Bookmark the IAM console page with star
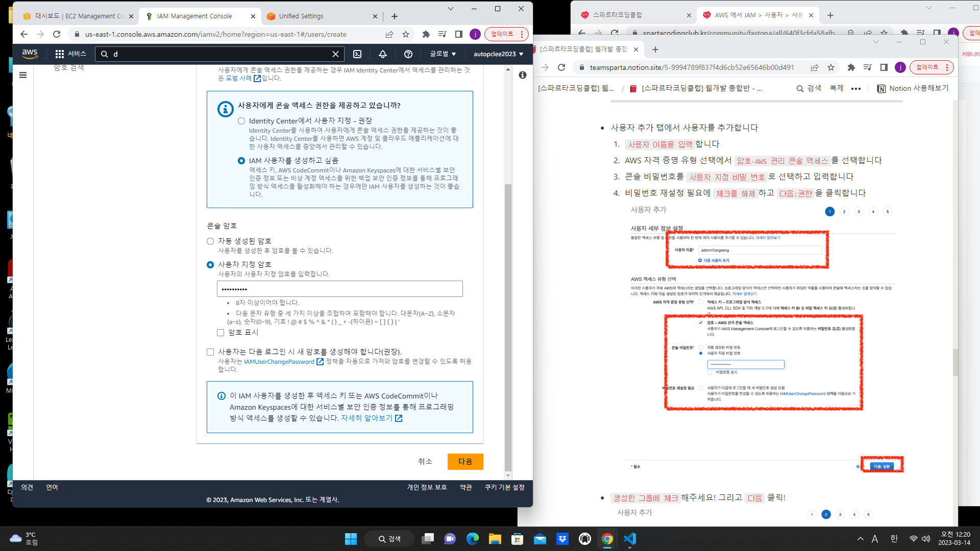Screen dimensions: 980x551 click(406, 34)
